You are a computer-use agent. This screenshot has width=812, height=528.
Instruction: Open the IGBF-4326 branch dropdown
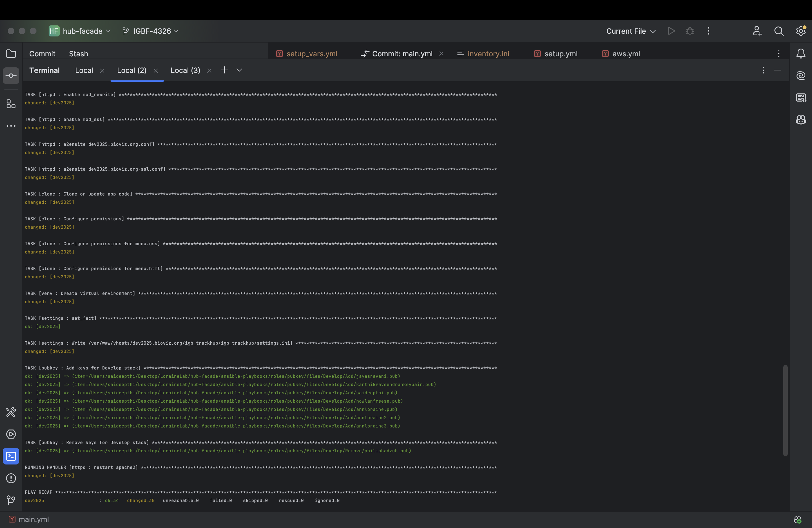pyautogui.click(x=151, y=31)
